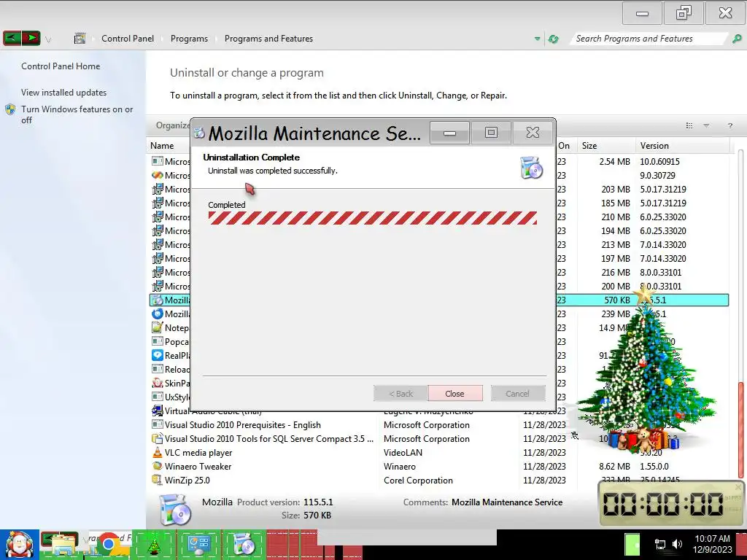Image resolution: width=747 pixels, height=560 pixels.
Task: Select the Winaero Tweaker row
Action: [x=438, y=466]
